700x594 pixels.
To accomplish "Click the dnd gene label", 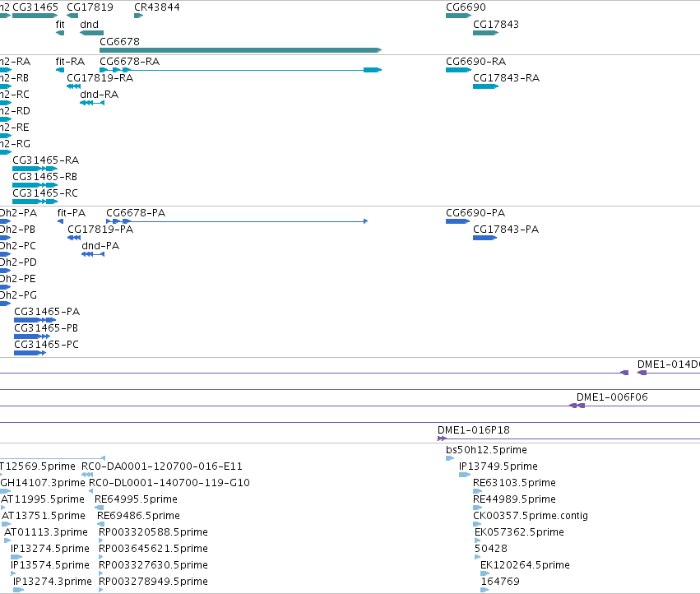I will click(90, 25).
